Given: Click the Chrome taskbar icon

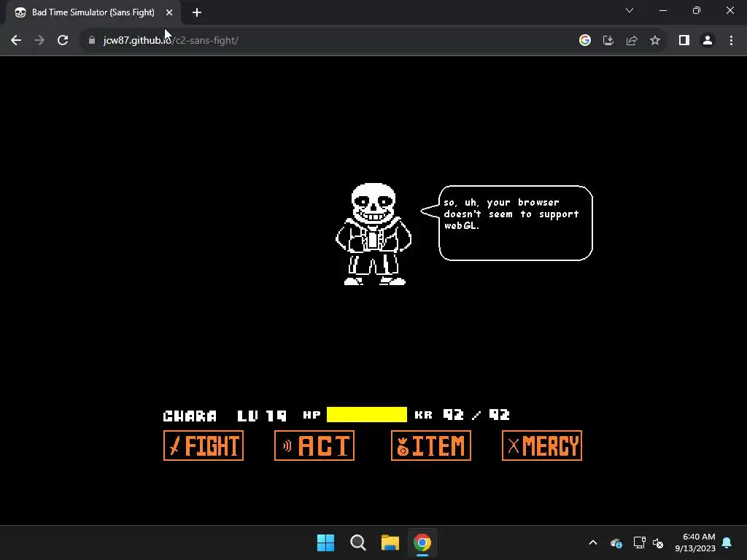Looking at the screenshot, I should [422, 542].
